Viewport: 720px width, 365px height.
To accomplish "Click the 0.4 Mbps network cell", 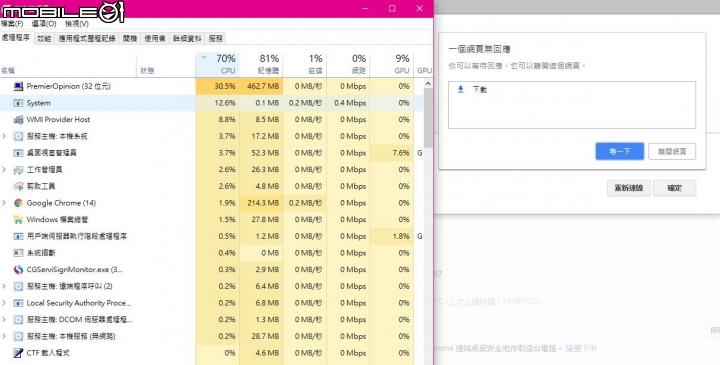I will (x=348, y=103).
